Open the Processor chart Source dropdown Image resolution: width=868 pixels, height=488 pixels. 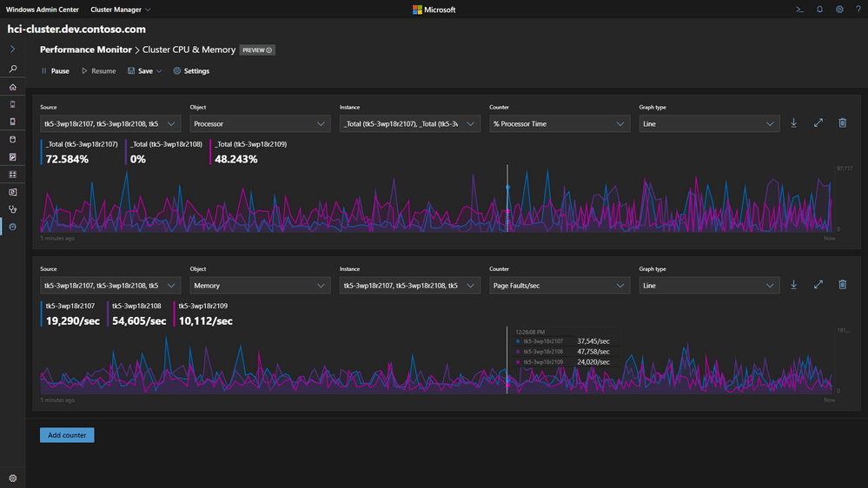(109, 124)
